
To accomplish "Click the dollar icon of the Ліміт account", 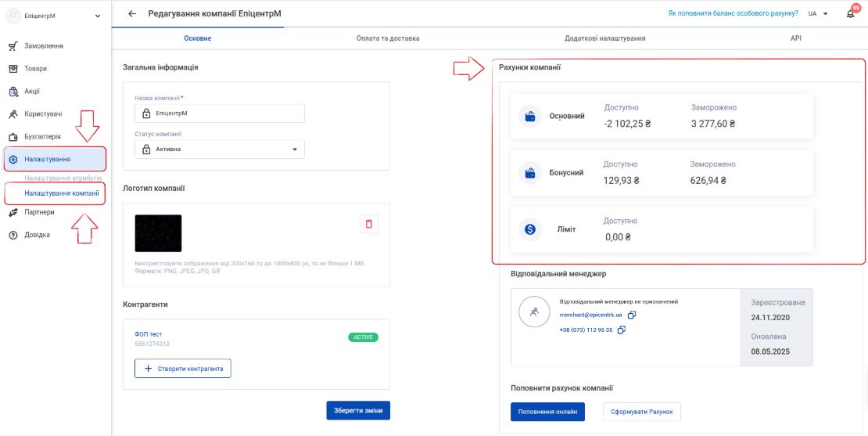I will point(529,229).
